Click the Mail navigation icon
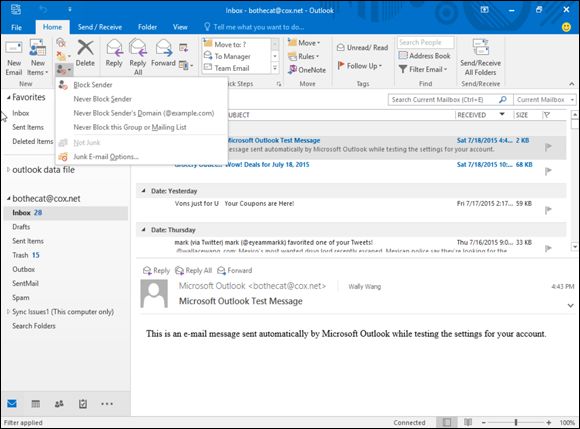Screen dimensions: 580x429 tap(12, 403)
